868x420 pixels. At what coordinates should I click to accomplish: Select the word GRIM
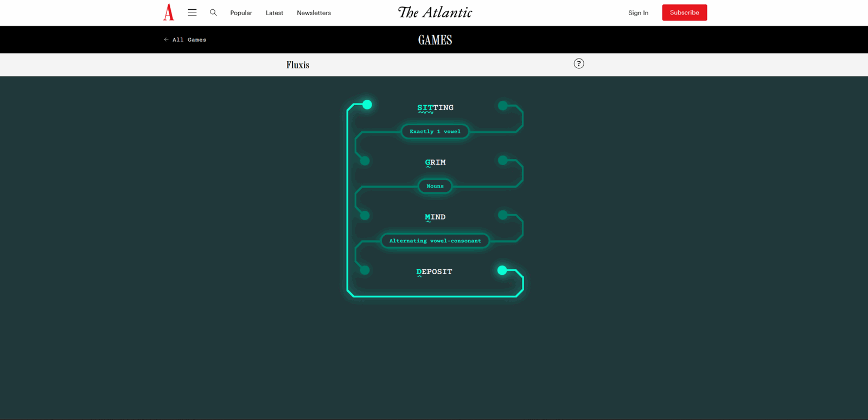435,163
